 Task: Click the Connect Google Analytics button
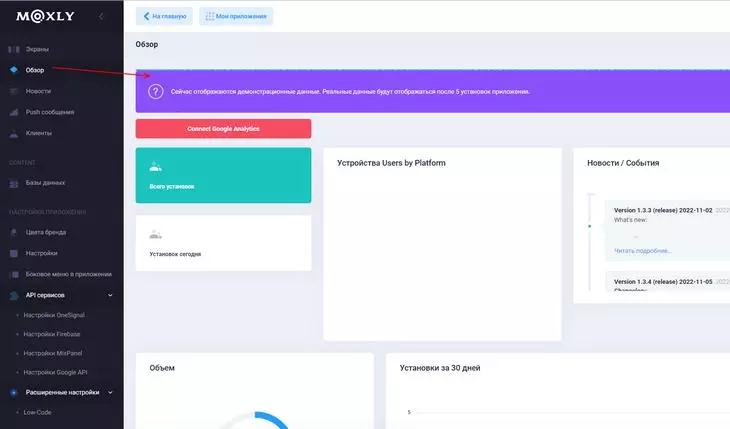pyautogui.click(x=223, y=129)
